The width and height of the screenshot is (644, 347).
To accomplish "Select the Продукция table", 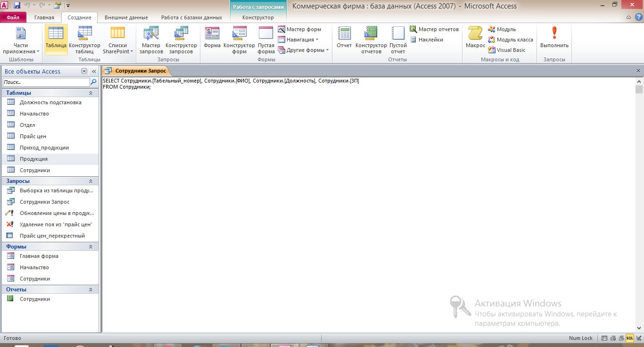I will 50,159.
